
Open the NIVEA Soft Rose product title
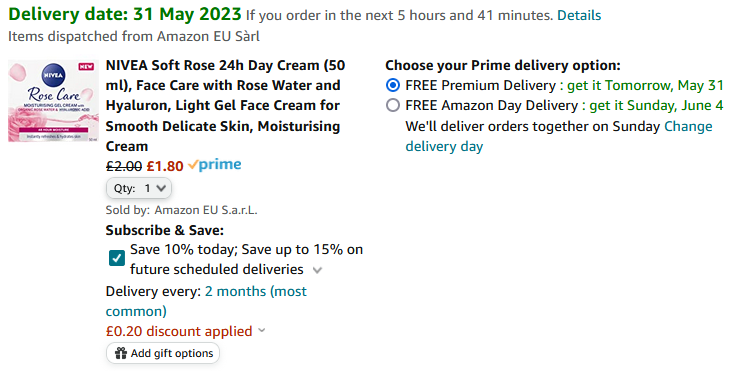click(225, 106)
